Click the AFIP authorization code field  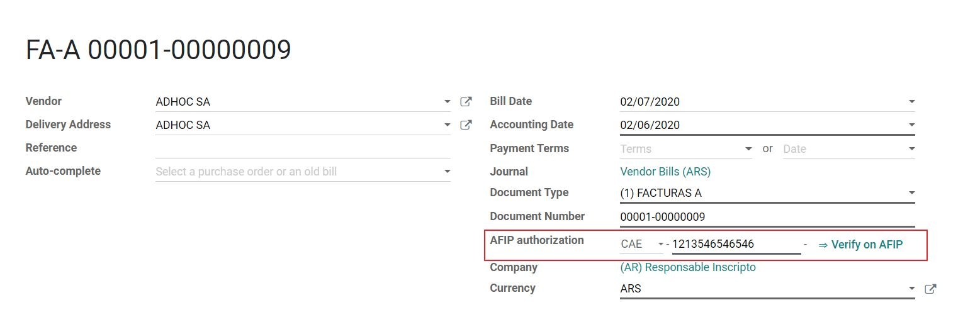(x=735, y=244)
